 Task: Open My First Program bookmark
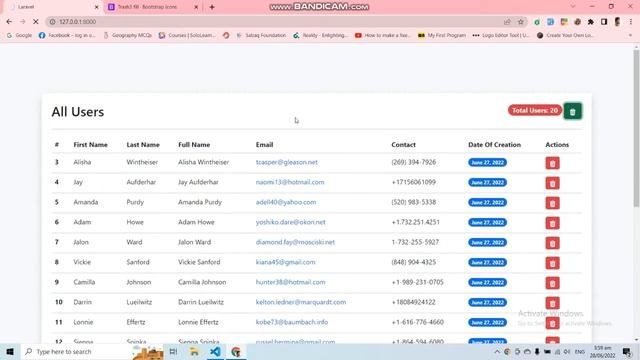click(442, 35)
